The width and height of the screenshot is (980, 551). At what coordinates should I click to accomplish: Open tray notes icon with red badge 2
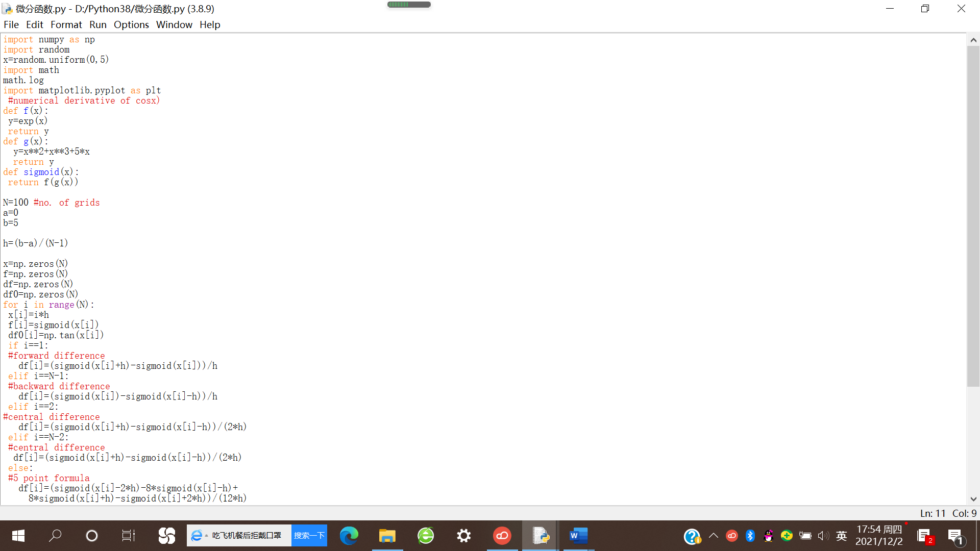925,536
